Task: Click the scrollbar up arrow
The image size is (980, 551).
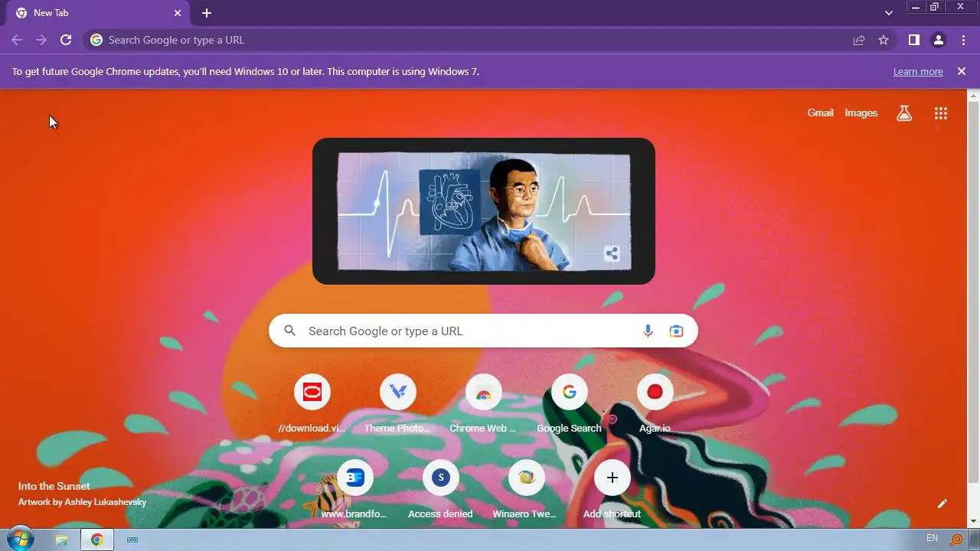Action: pyautogui.click(x=974, y=95)
